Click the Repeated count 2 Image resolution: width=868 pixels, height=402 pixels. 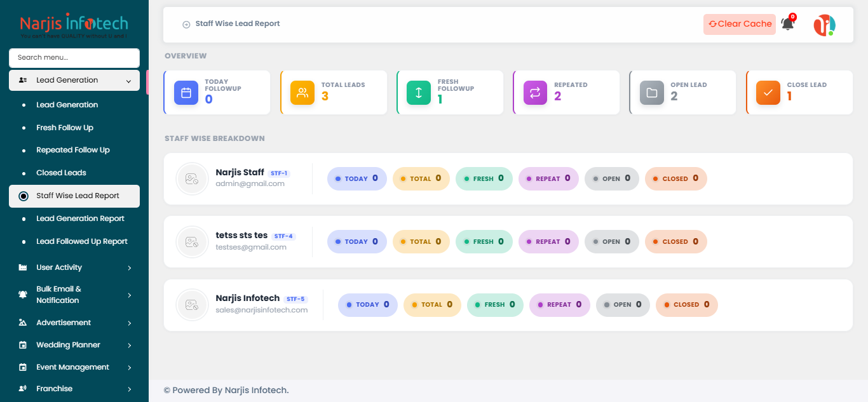click(558, 97)
